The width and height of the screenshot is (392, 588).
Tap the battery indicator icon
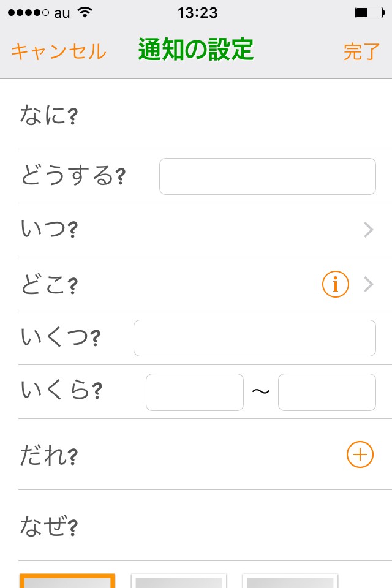367,12
